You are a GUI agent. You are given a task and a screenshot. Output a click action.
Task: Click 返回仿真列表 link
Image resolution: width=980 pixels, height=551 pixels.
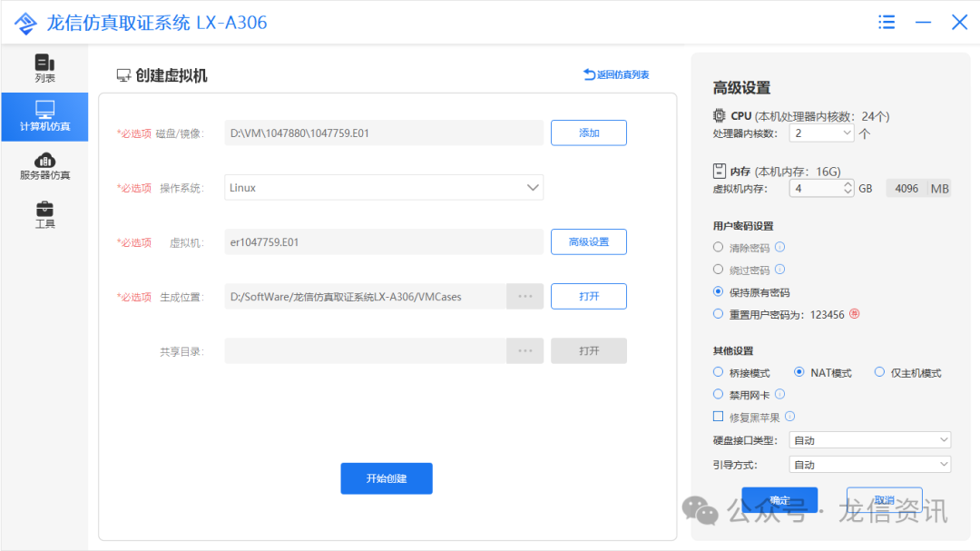[x=616, y=74]
